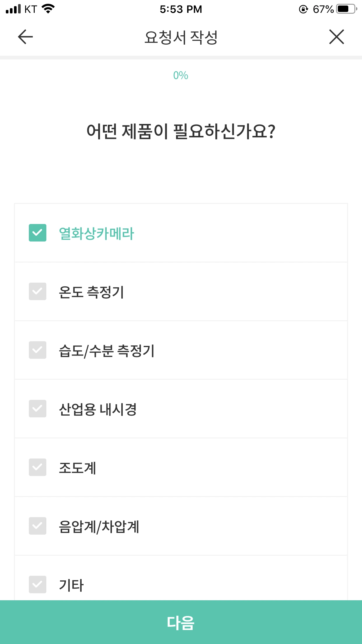Mark the 기타 checkbox
The width and height of the screenshot is (362, 644).
38,584
